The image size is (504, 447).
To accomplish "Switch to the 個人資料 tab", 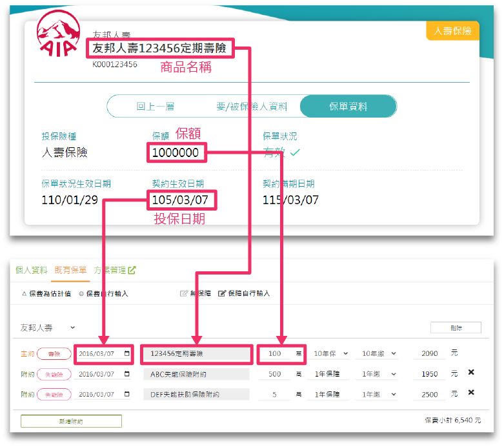I will coord(31,270).
